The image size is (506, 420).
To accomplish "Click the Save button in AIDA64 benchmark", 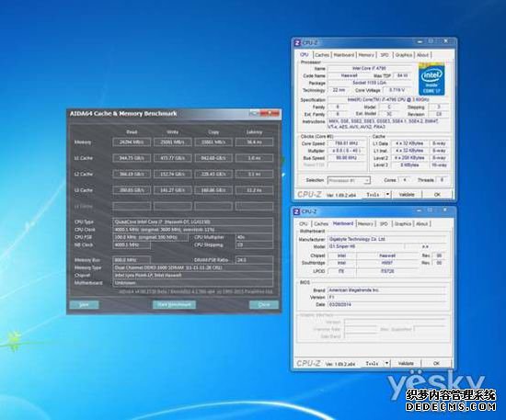I will [x=84, y=304].
